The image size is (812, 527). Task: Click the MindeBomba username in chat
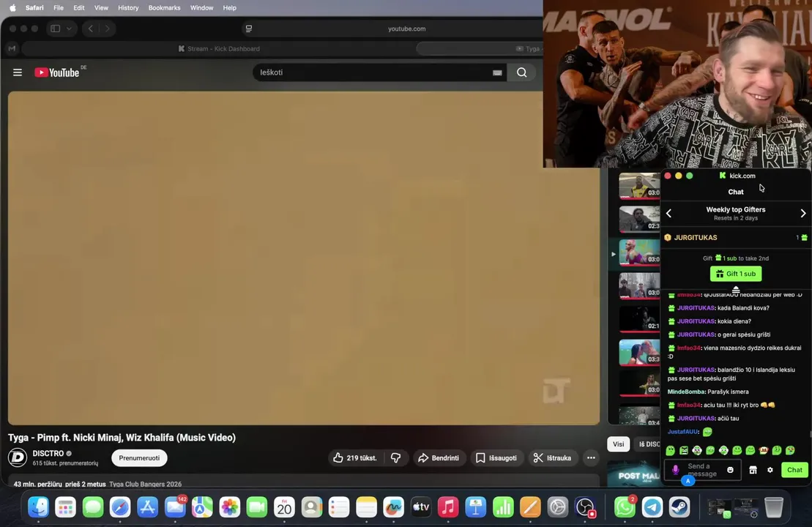[686, 392]
